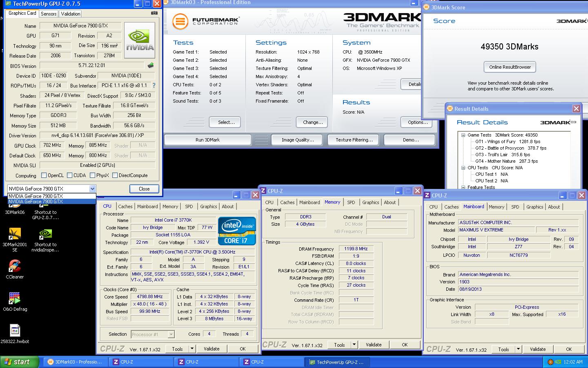Open the SPD tab in CPU-Z Memory window

coord(351,202)
